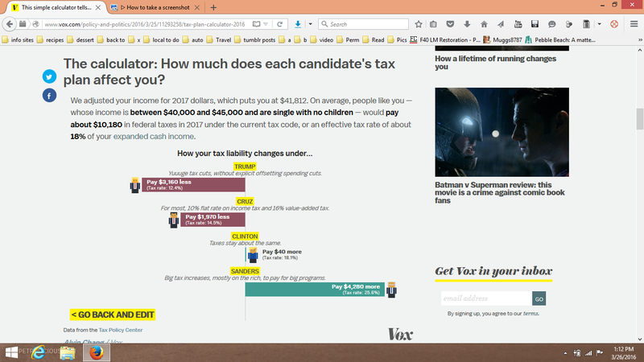
Task: Open reader view icon in address bar
Action: coord(256,24)
